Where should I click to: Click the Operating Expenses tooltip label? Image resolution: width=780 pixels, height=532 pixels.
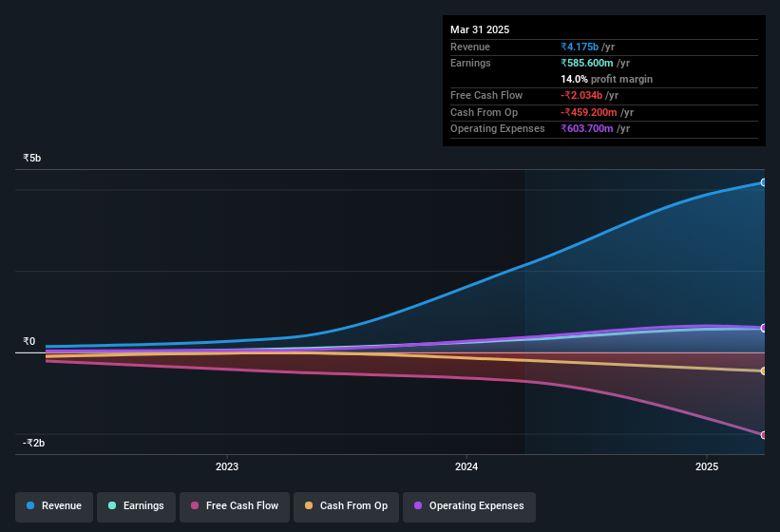(498, 129)
